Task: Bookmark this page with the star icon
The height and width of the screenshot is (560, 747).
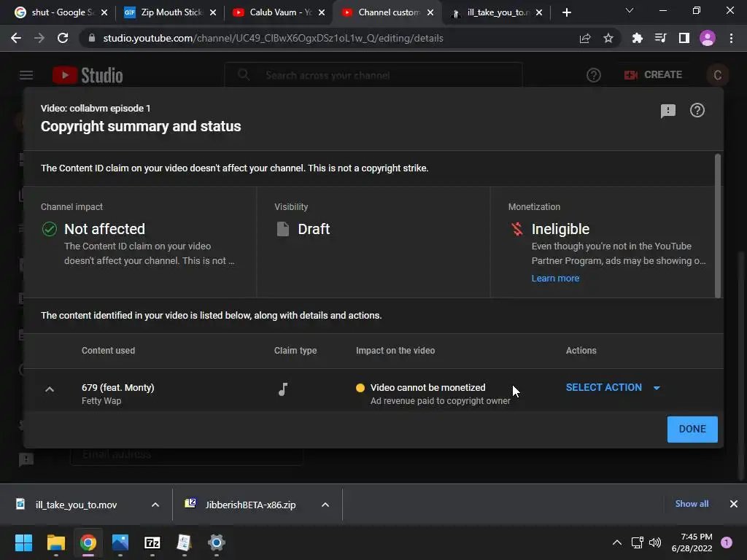Action: tap(608, 38)
